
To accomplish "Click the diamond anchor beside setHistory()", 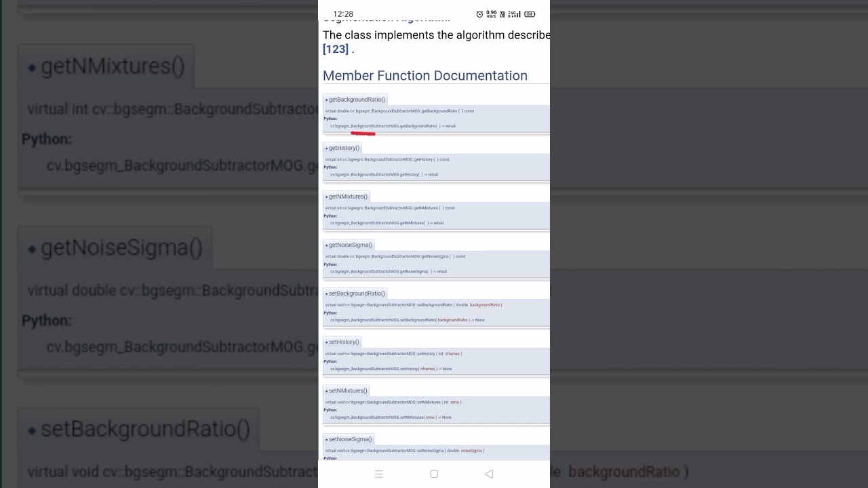I will click(x=326, y=342).
